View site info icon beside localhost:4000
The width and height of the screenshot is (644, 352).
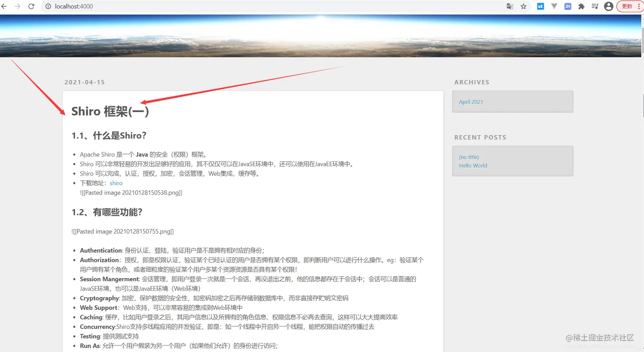point(48,6)
